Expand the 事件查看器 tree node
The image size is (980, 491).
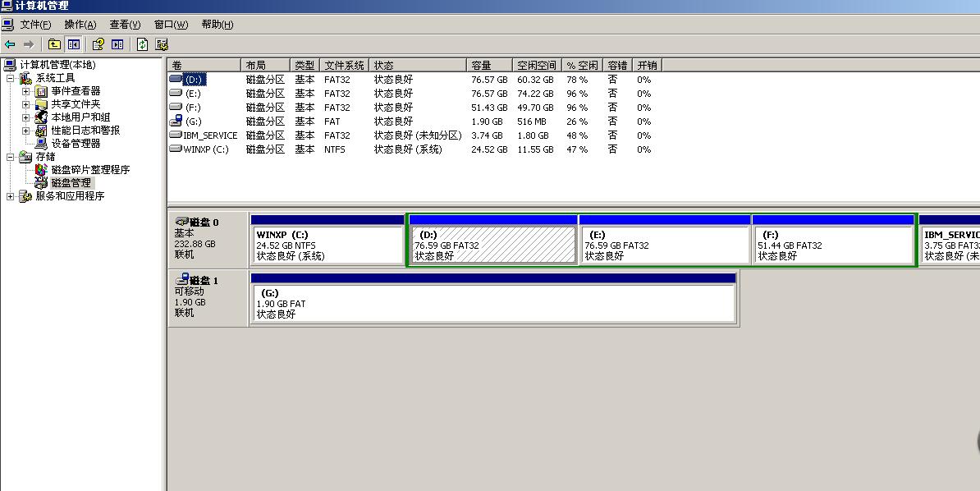(25, 91)
